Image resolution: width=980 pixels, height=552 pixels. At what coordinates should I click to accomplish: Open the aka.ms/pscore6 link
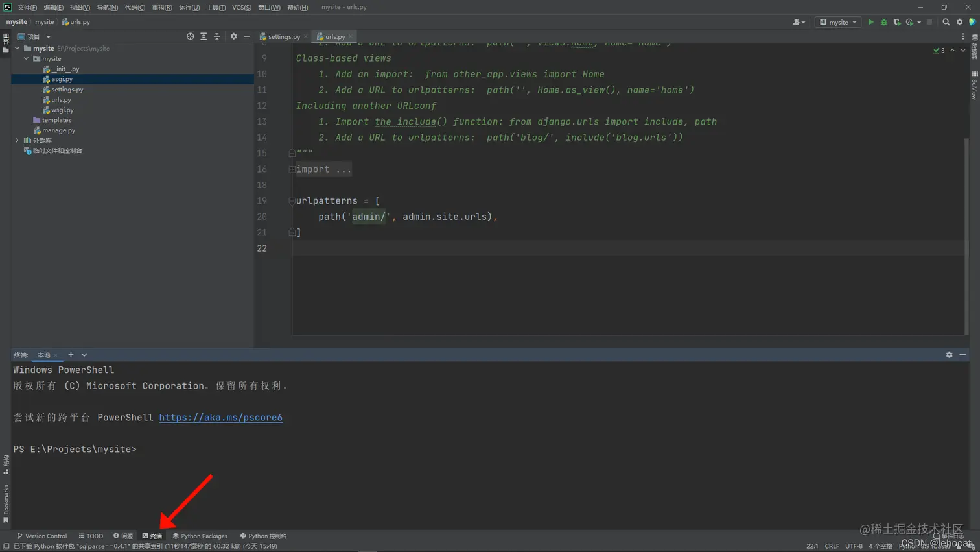click(221, 418)
